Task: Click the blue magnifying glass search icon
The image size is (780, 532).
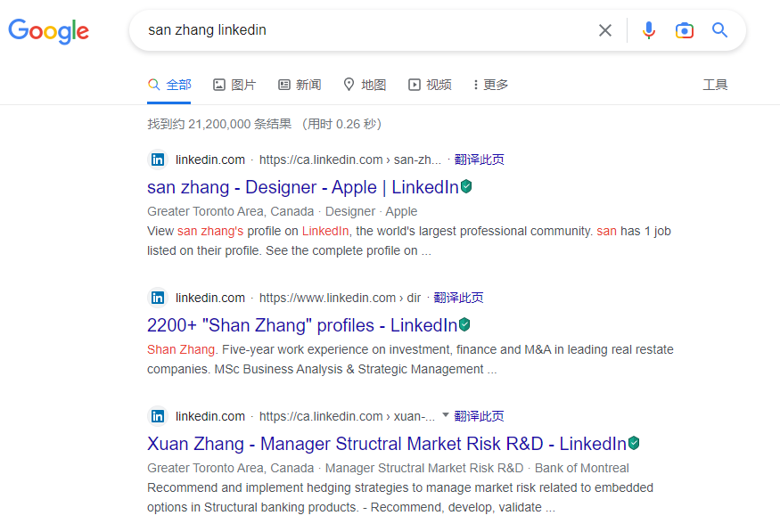Action: click(720, 30)
